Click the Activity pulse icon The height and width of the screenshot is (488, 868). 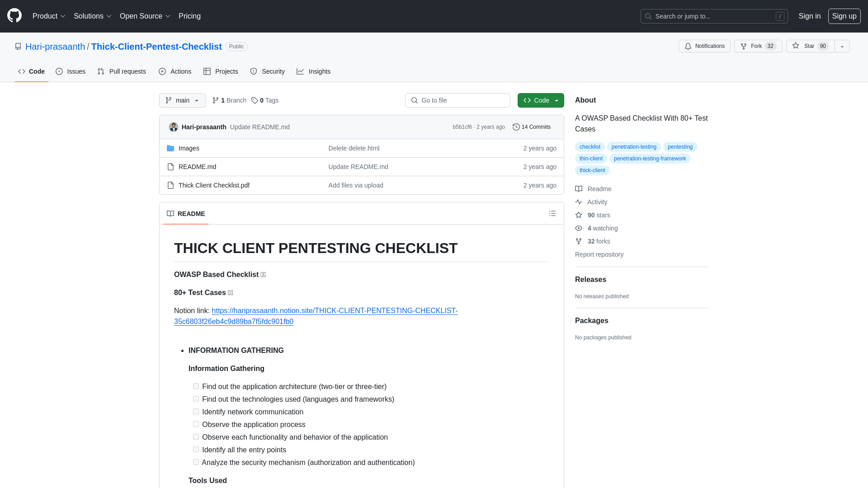point(579,202)
